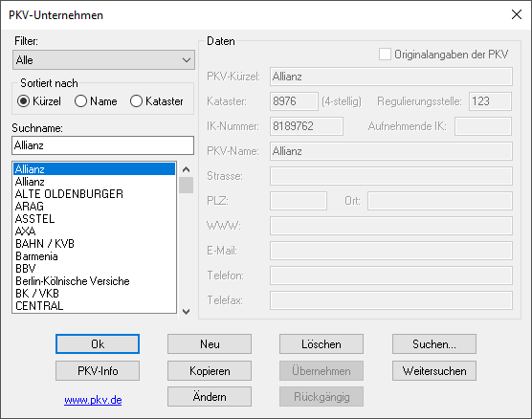Screen dimensions: 532x419
Task: Open search with the Suchen... button
Action: pos(434,344)
